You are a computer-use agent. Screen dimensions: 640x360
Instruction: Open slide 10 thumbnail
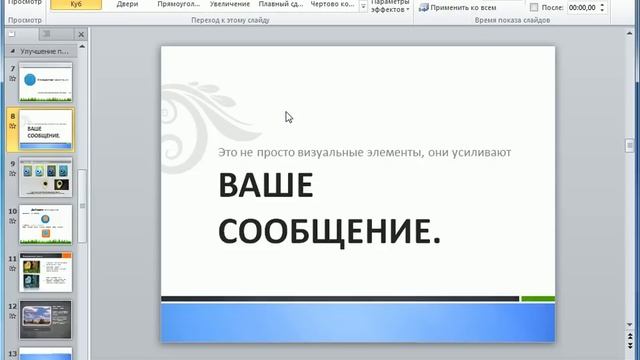click(x=46, y=225)
